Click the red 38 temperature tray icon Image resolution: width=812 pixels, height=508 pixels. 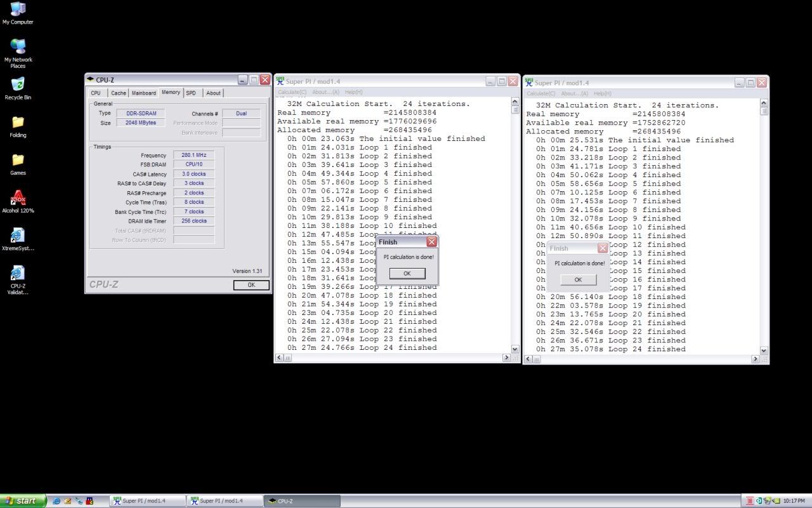tap(749, 501)
